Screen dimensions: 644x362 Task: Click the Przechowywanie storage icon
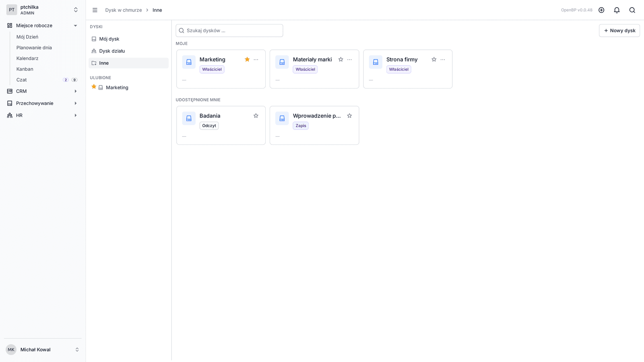(10, 103)
